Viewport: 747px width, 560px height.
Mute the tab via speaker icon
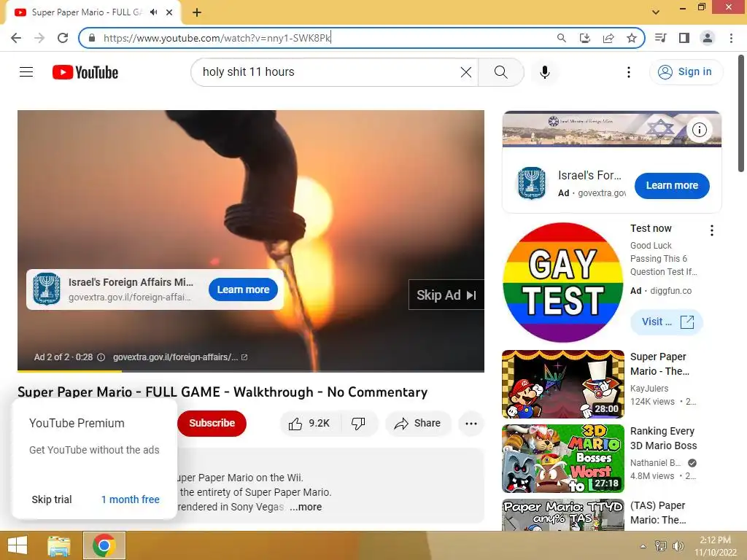tap(153, 12)
